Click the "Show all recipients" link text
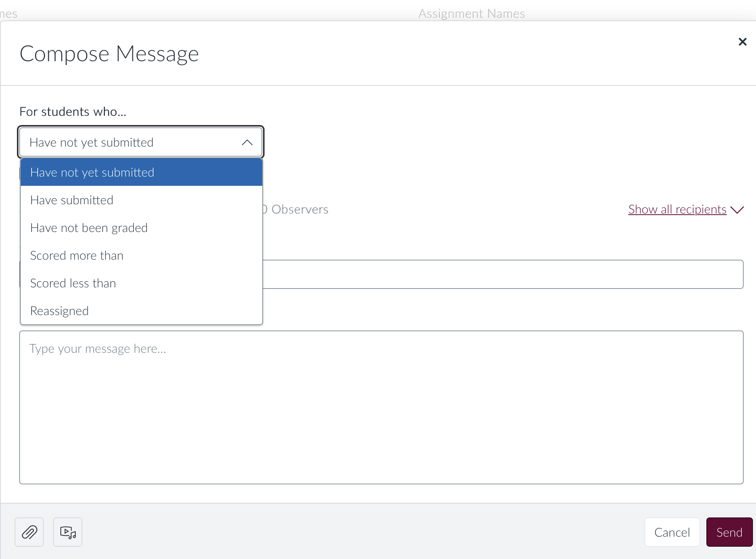The height and width of the screenshot is (559, 756). [677, 209]
